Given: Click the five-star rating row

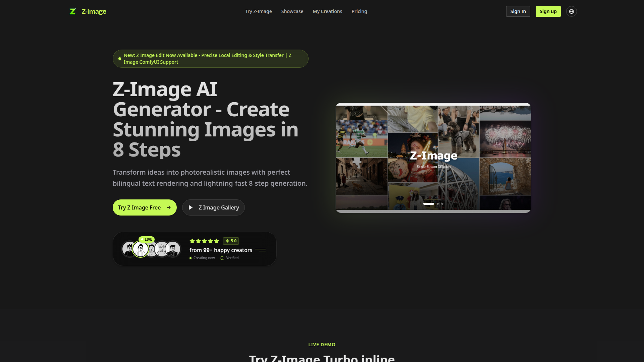Looking at the screenshot, I should (204, 241).
